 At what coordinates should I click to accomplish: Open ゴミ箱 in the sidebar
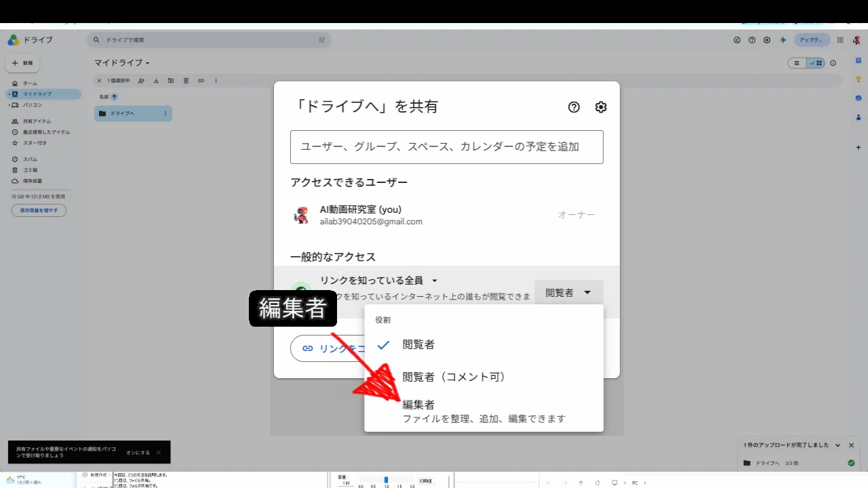click(30, 170)
